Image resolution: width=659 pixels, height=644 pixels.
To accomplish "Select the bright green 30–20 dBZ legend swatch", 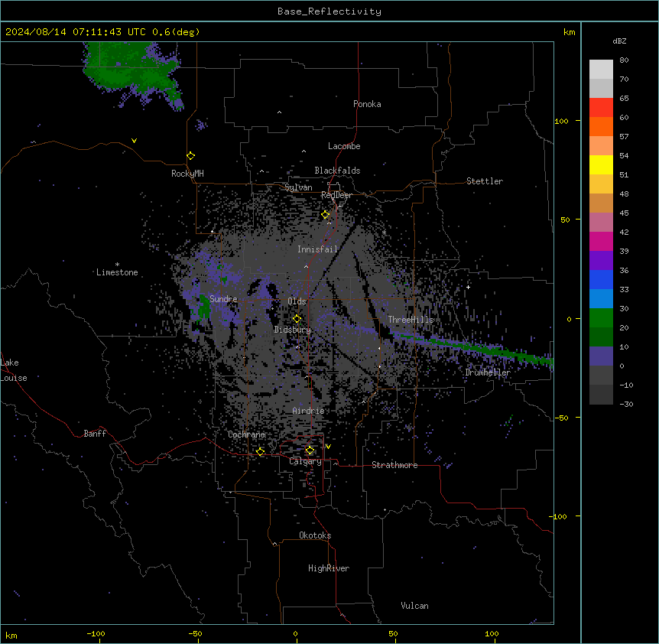I will pos(601,318).
